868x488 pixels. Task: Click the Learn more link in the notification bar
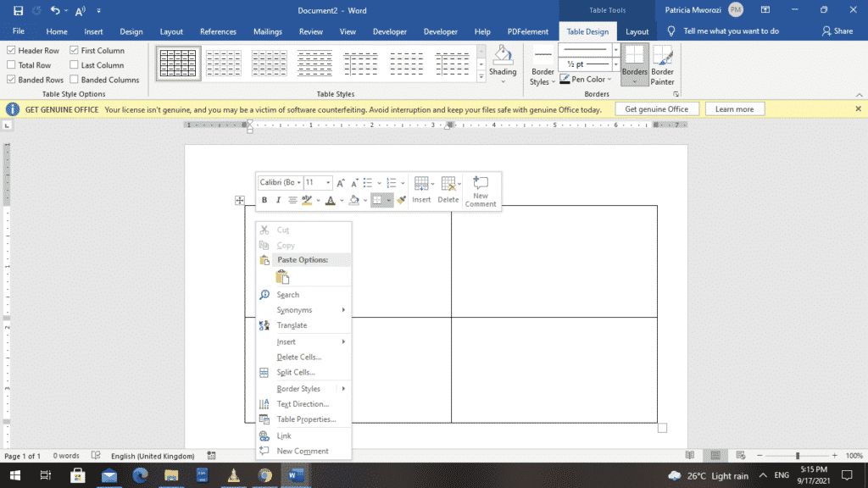click(734, 108)
